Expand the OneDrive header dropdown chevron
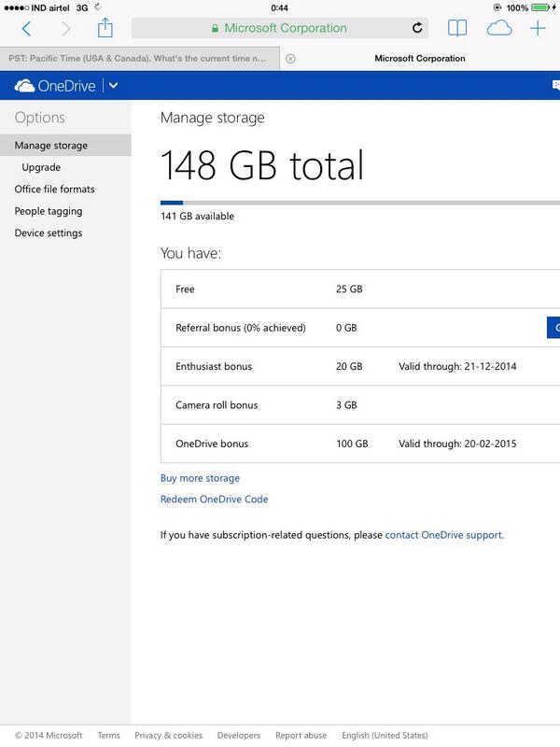Image resolution: width=560 pixels, height=747 pixels. pyautogui.click(x=113, y=86)
